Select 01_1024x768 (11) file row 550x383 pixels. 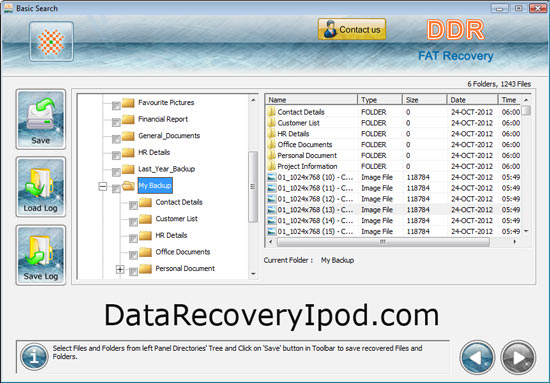pyautogui.click(x=393, y=188)
